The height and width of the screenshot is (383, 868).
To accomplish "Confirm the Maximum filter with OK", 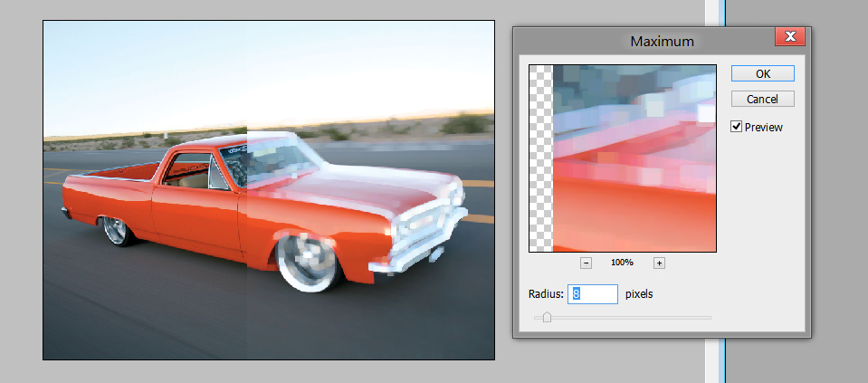I will pyautogui.click(x=762, y=73).
